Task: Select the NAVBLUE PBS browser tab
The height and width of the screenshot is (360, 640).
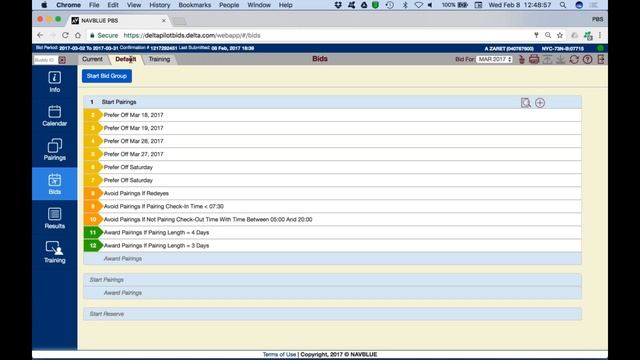Action: (118, 20)
